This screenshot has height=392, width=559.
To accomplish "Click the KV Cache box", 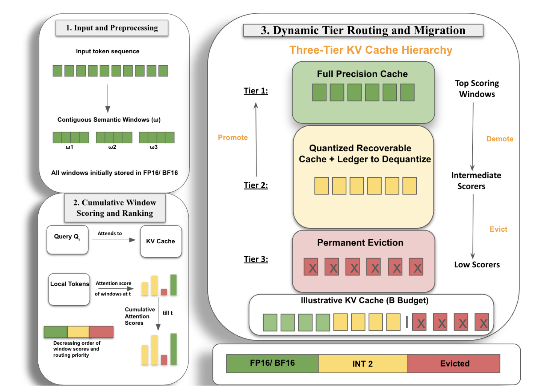I will click(x=161, y=241).
